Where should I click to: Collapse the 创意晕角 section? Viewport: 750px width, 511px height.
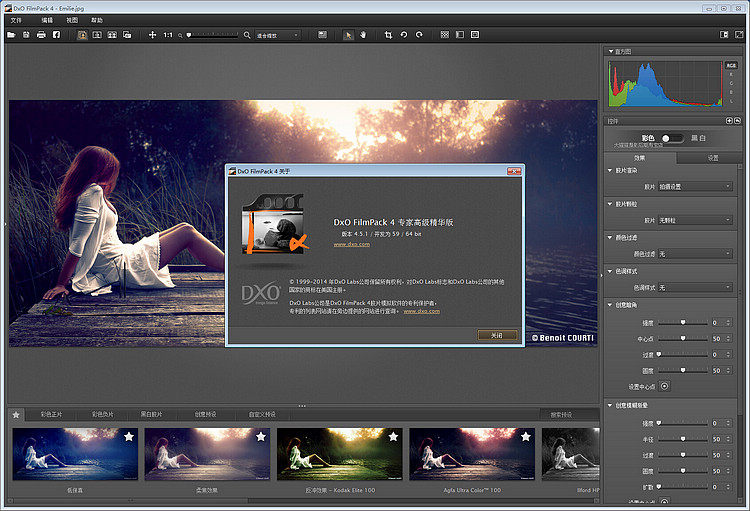pyautogui.click(x=610, y=305)
